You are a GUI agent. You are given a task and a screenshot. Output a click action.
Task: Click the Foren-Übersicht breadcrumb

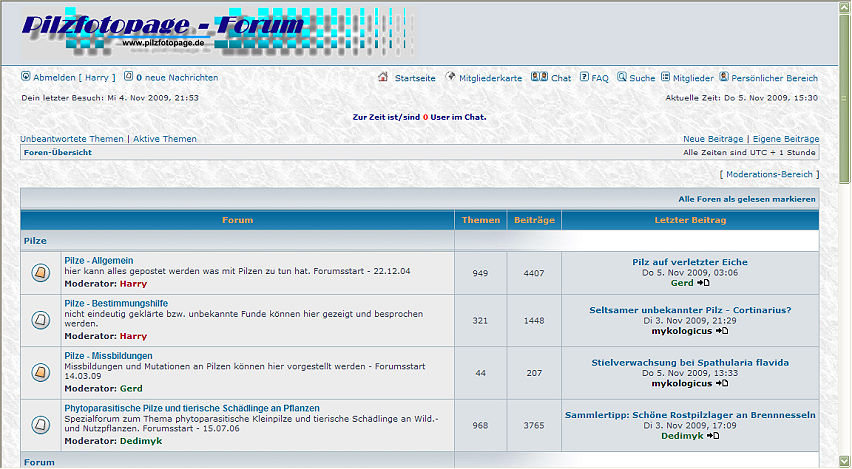tap(58, 152)
